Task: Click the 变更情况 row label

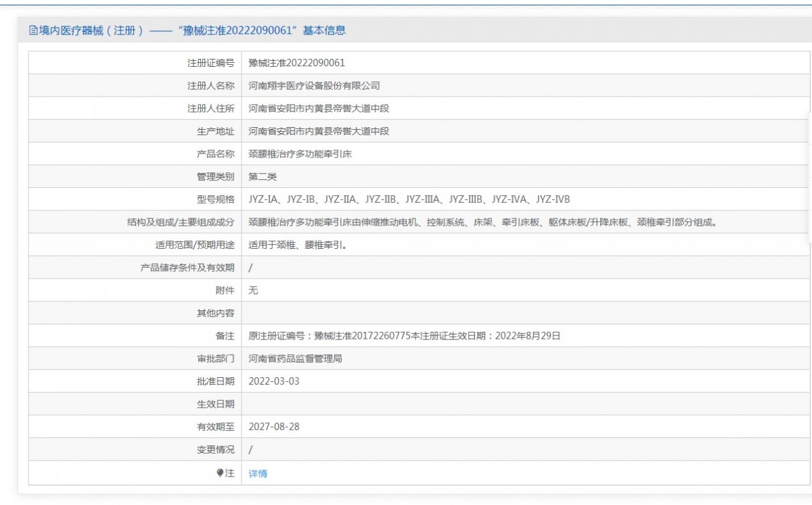Action: 215,450
